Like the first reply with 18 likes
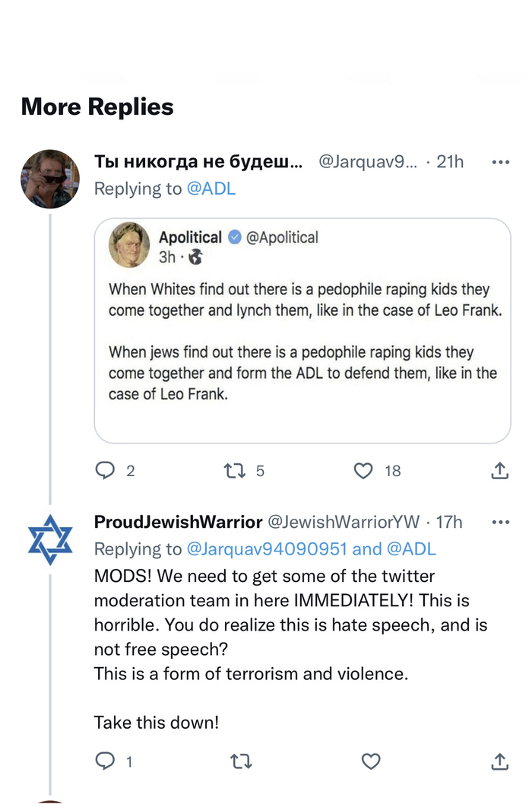Screen dimensions: 532x804 [x=364, y=471]
